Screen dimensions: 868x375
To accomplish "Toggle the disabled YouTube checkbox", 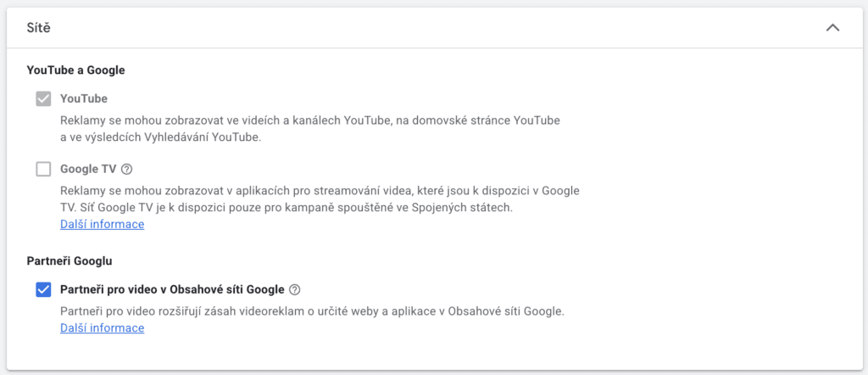I will (x=43, y=98).
